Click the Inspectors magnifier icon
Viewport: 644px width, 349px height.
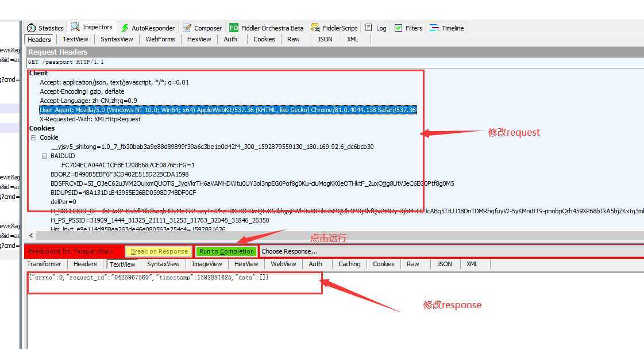pyautogui.click(x=75, y=27)
